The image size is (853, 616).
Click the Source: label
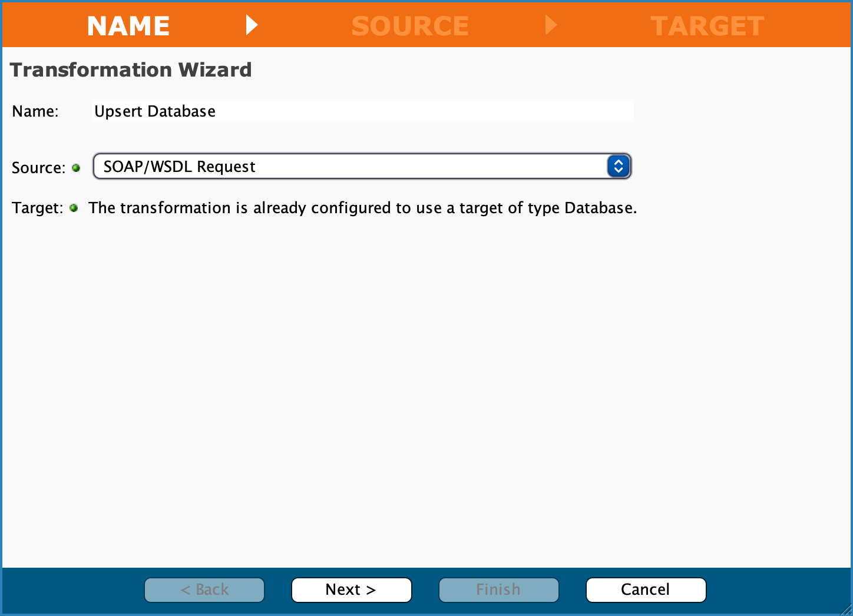click(38, 168)
